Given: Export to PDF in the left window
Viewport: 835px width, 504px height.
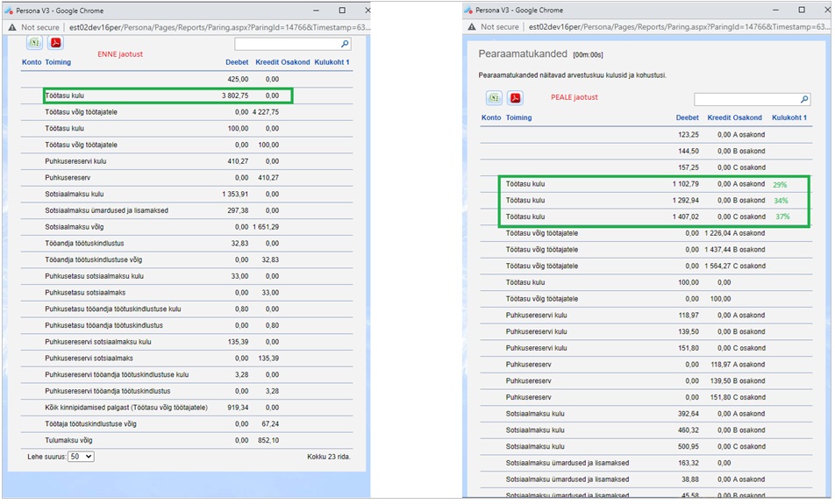Looking at the screenshot, I should (x=55, y=43).
